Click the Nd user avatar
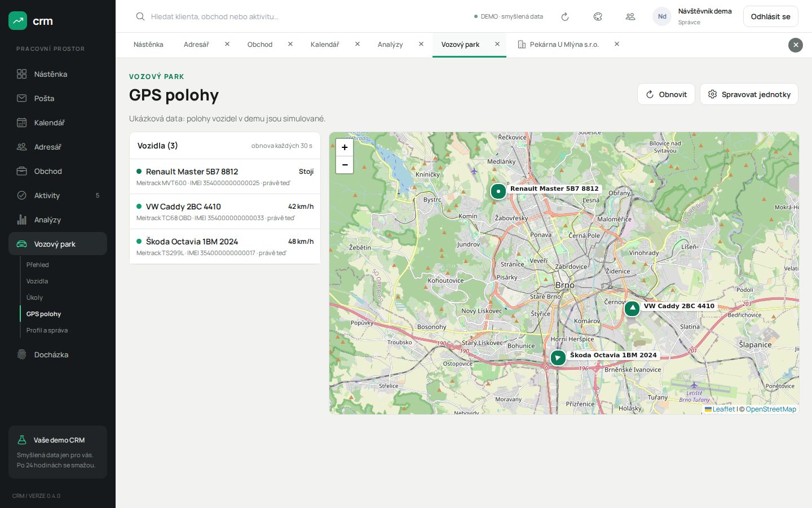Image resolution: width=812 pixels, height=508 pixels. (x=662, y=16)
